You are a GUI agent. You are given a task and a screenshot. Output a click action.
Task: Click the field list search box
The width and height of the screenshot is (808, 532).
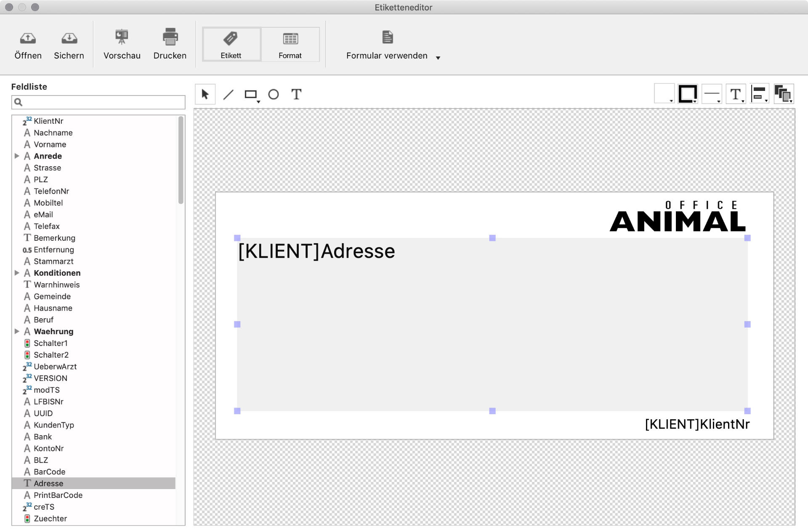[98, 102]
